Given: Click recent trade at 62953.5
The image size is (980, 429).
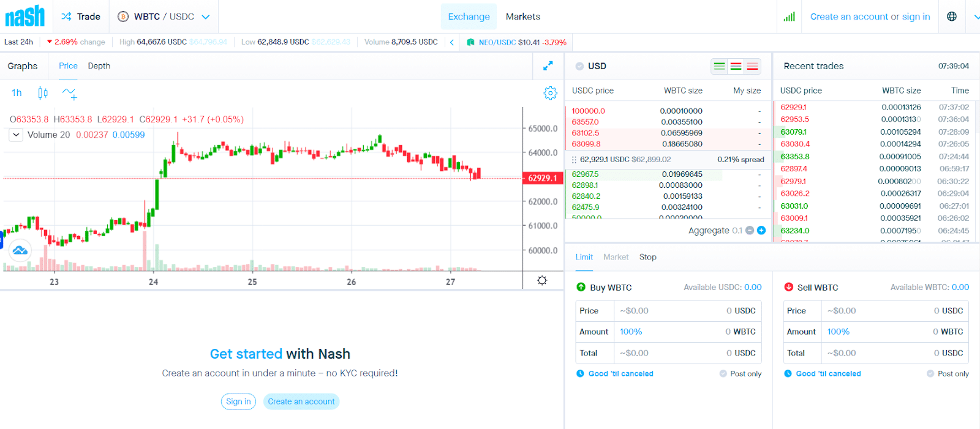Looking at the screenshot, I should coord(873,119).
